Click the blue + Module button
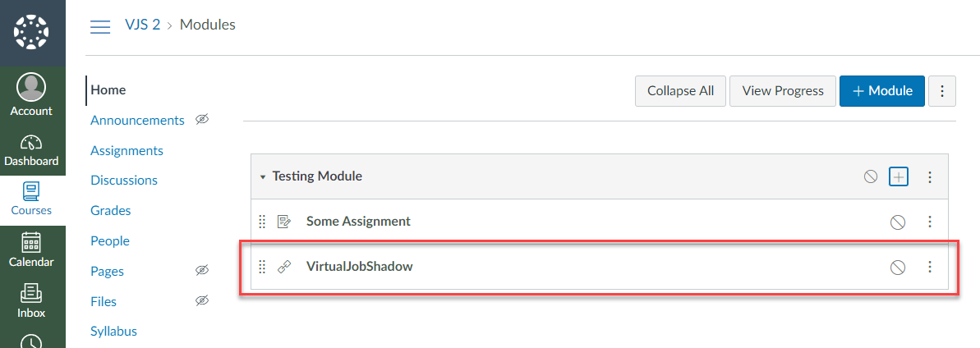The image size is (980, 348). (x=882, y=91)
